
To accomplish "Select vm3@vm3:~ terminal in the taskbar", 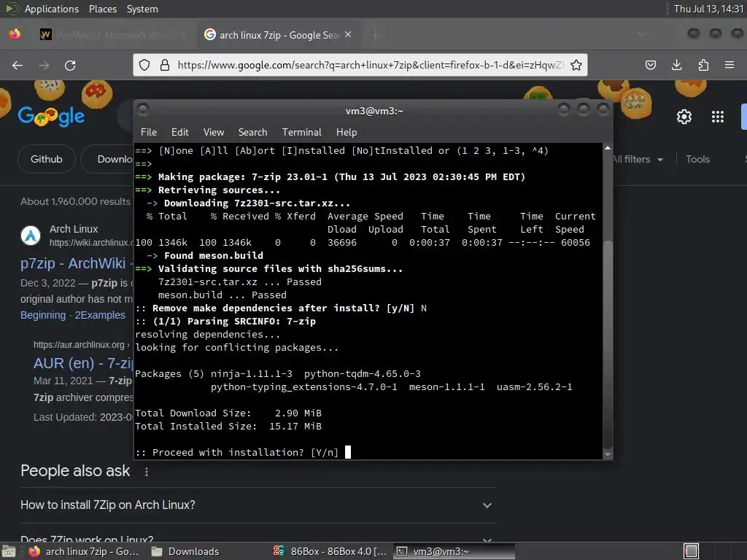I will click(x=454, y=551).
